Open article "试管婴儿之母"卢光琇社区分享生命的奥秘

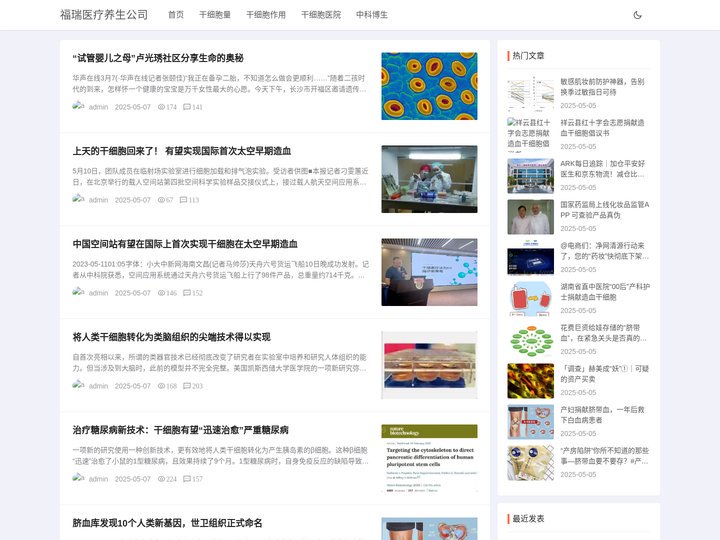coord(158,58)
